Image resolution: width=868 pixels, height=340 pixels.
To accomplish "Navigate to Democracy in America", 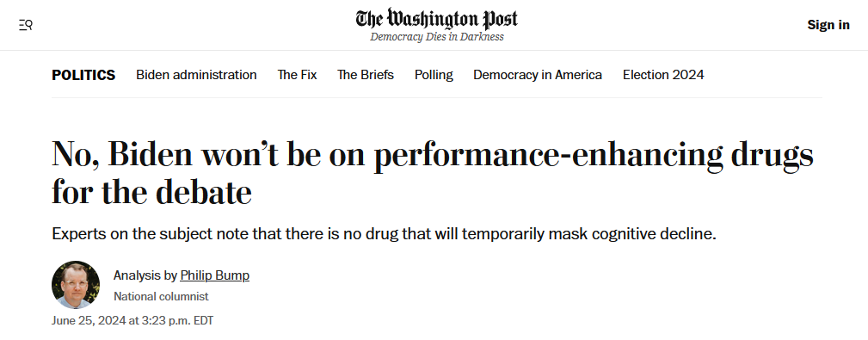I will pyautogui.click(x=538, y=75).
